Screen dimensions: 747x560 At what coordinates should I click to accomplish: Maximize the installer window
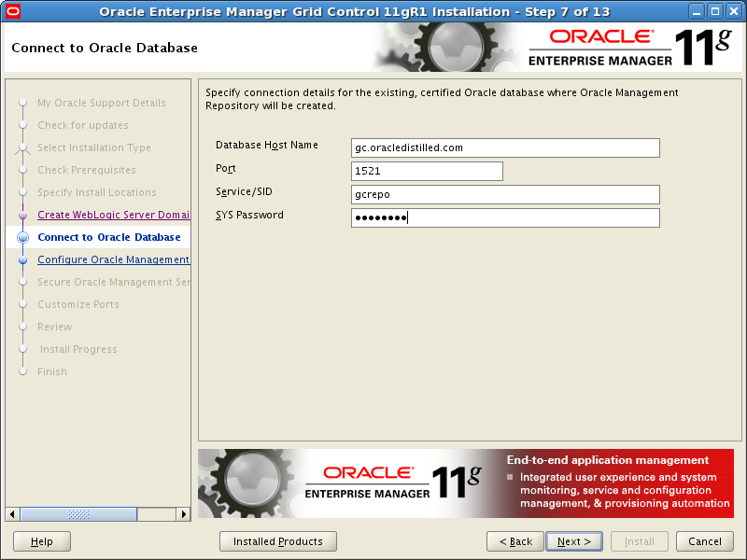715,11
